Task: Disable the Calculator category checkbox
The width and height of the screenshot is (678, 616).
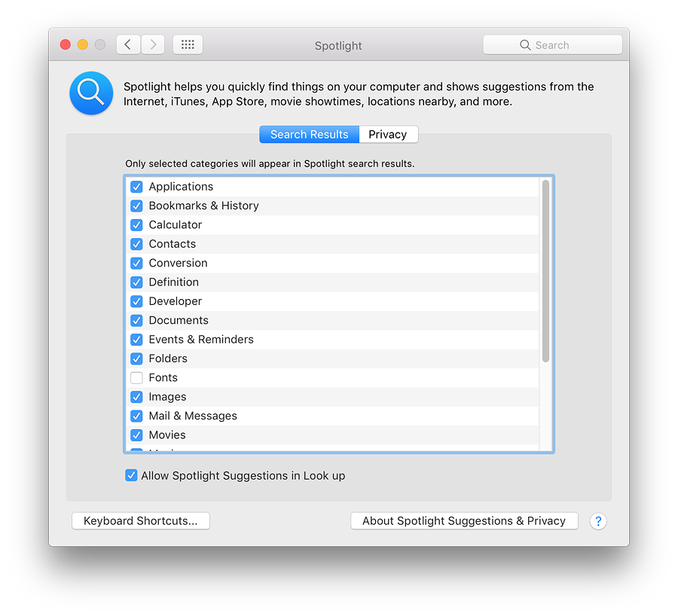Action: [136, 224]
